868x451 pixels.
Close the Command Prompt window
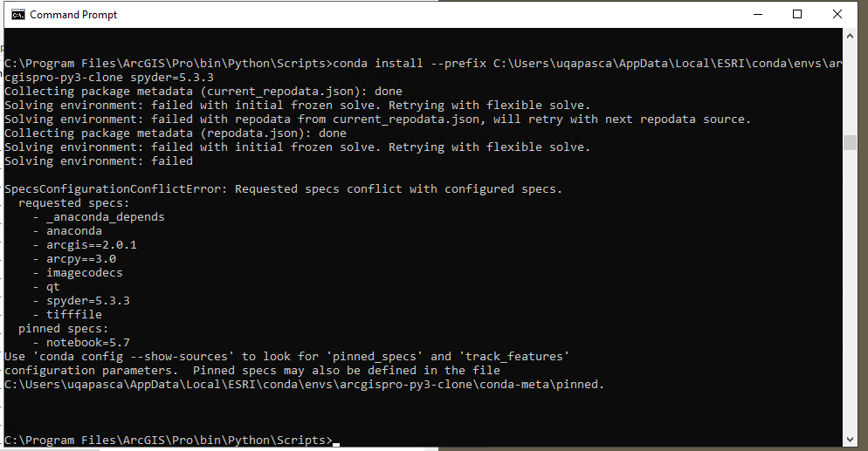tap(837, 14)
